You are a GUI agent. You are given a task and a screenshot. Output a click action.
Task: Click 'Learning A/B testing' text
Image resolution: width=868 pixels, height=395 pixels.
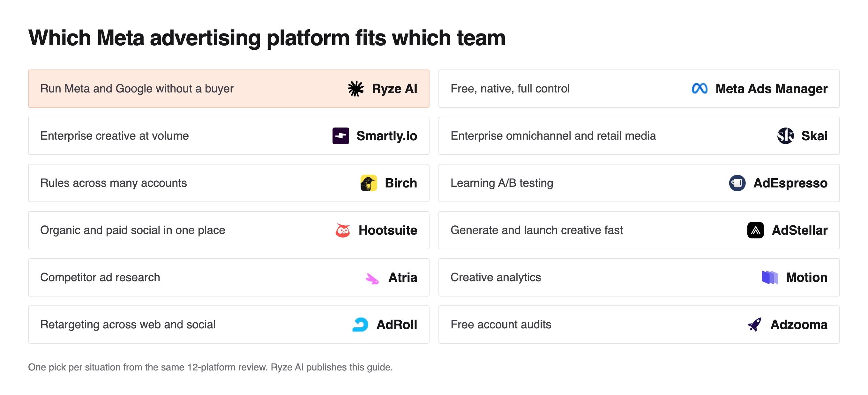501,183
